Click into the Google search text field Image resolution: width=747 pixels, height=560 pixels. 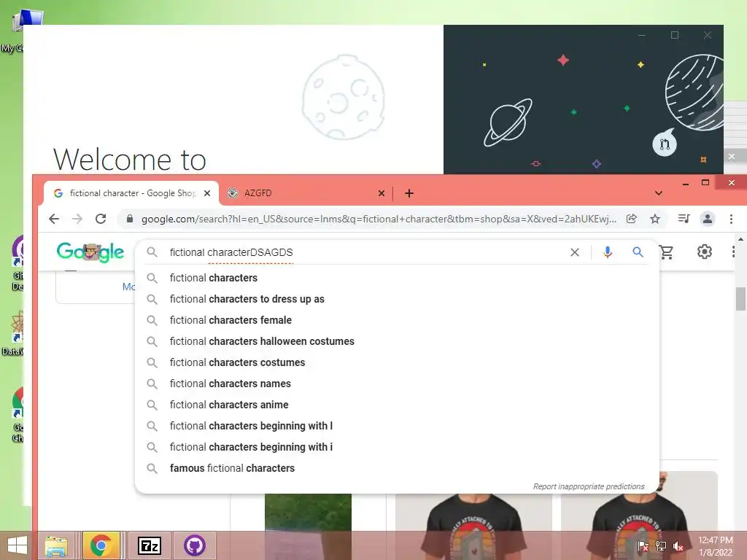(x=367, y=252)
